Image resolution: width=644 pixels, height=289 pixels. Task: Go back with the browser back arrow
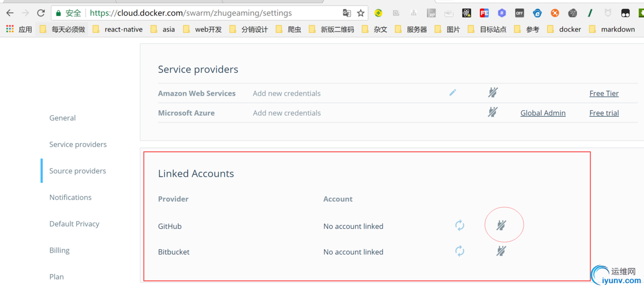(10, 13)
